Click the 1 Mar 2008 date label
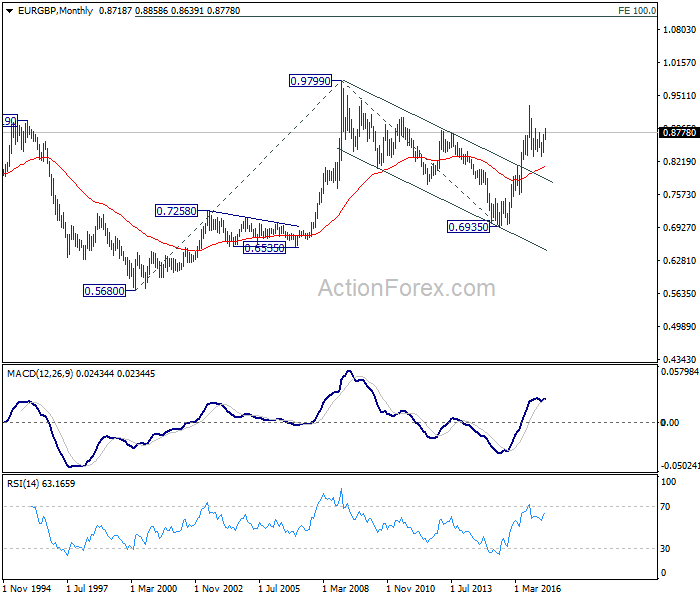This screenshot has height=600, width=700. coord(346,588)
